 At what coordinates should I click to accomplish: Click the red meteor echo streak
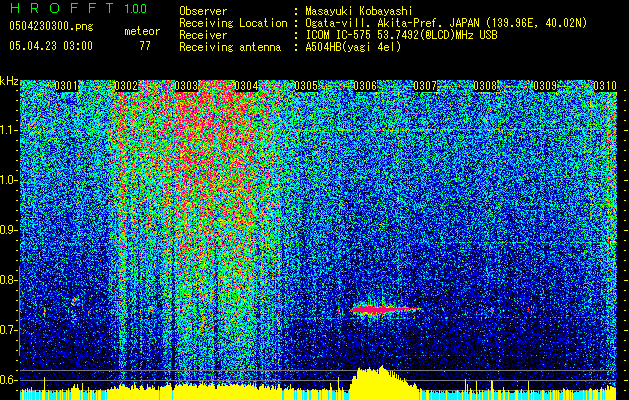[x=383, y=309]
